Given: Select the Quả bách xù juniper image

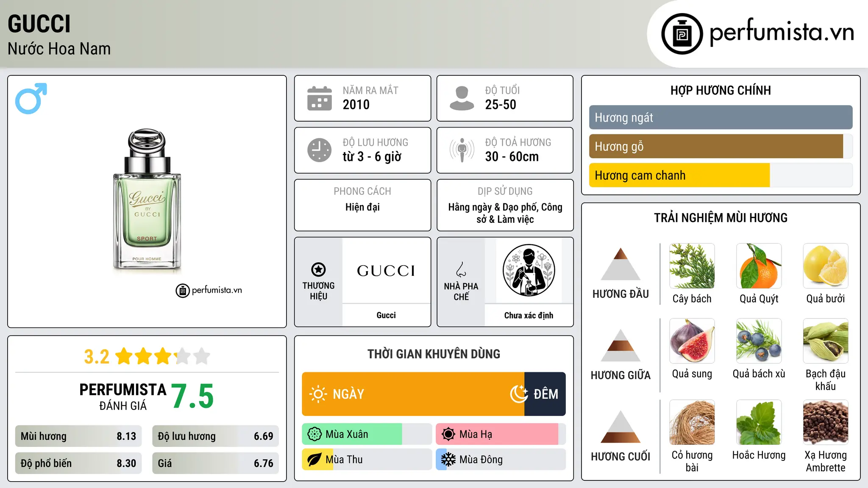Looking at the screenshot, I should point(759,341).
